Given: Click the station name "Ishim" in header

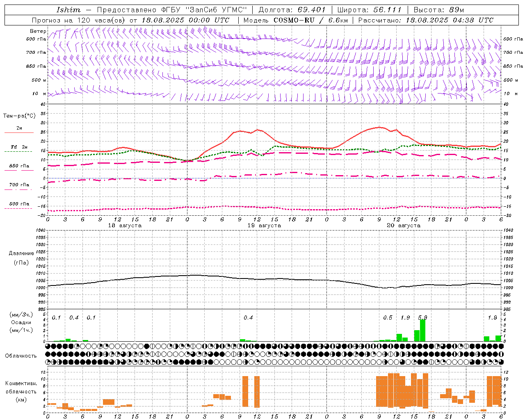Looking at the screenshot, I should (68, 10).
